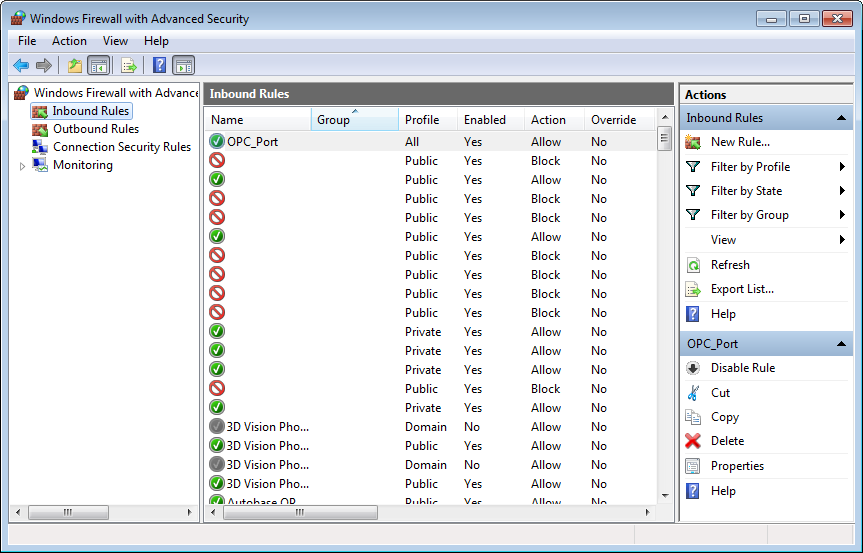Toggle the Show/Hide Action Pane toolbar icon
Image resolution: width=863 pixels, height=553 pixels.
tap(184, 66)
